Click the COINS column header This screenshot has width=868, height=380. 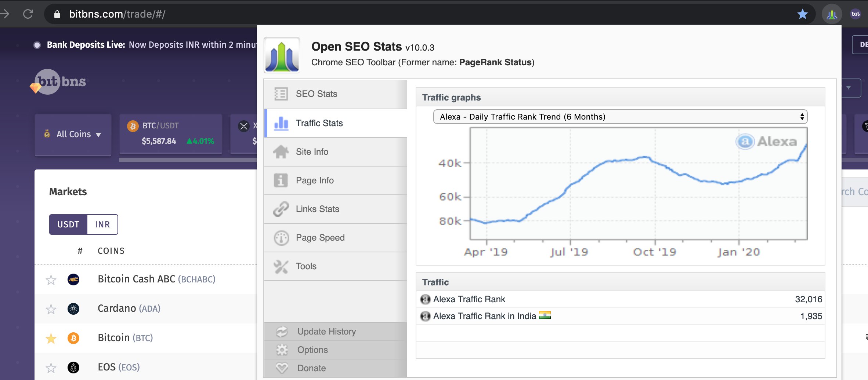(x=111, y=251)
